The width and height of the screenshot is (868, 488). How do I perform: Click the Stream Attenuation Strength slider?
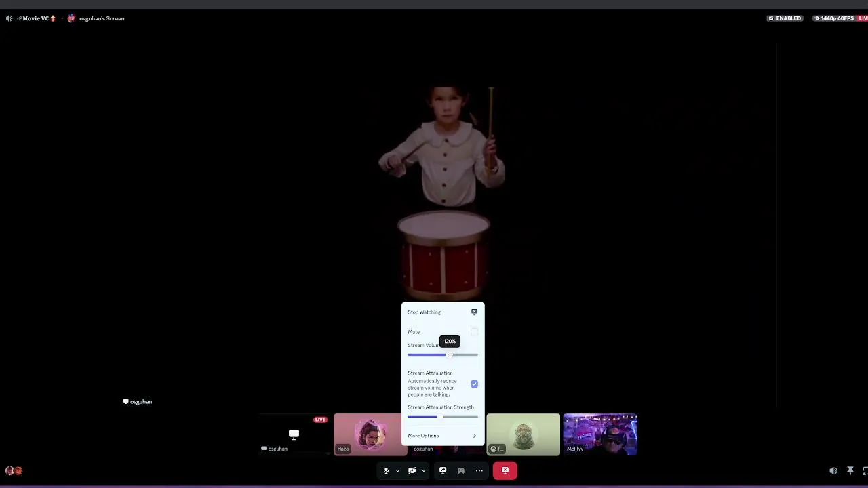click(443, 416)
